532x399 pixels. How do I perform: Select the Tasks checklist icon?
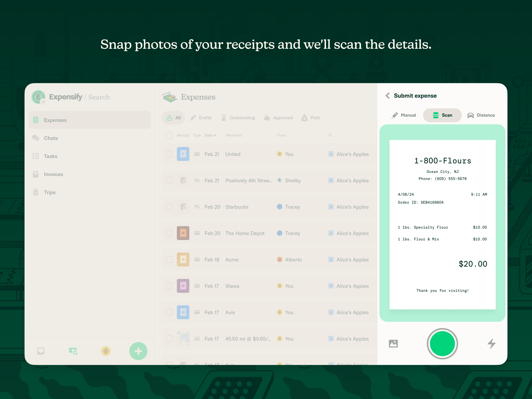coord(36,156)
